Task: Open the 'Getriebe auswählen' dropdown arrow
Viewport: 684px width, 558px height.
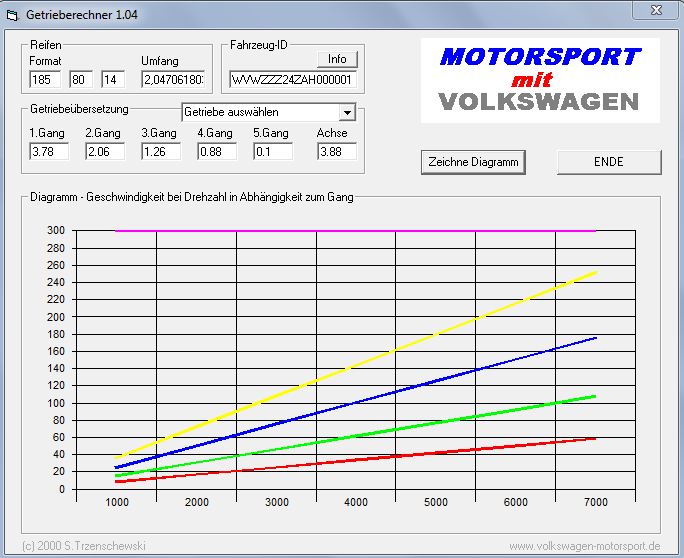Action: click(x=347, y=113)
